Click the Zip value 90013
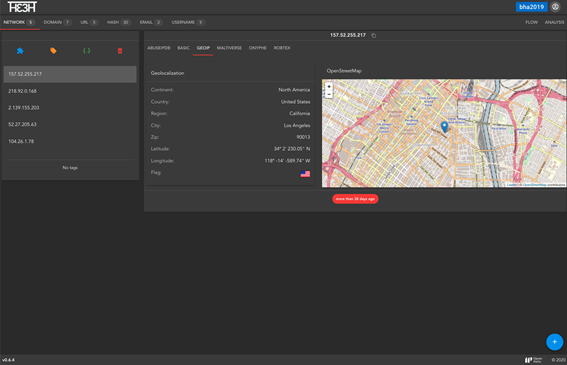The height and width of the screenshot is (365, 567). click(303, 137)
